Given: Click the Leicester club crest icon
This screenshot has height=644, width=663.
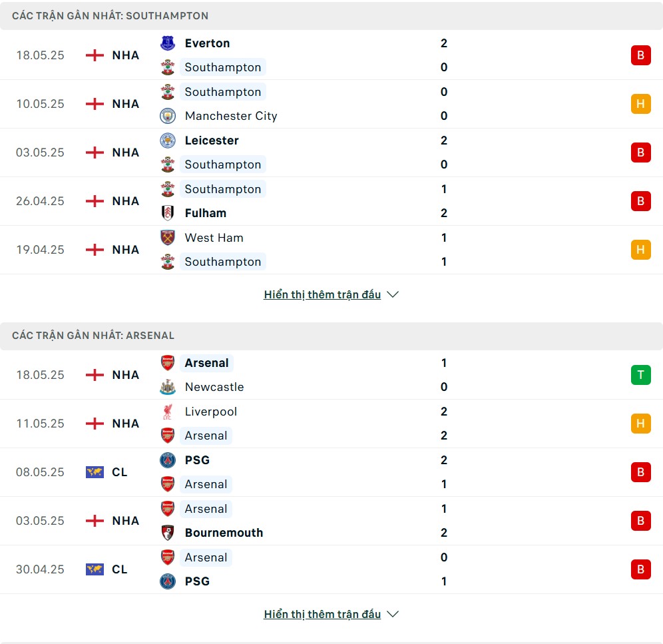Looking at the screenshot, I should point(168,141).
